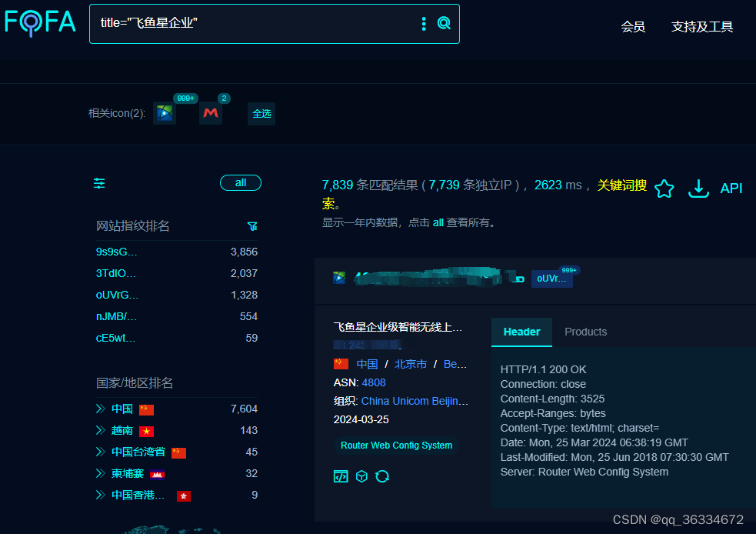Open the result's source code icon
This screenshot has height=534, width=756.
pos(341,476)
